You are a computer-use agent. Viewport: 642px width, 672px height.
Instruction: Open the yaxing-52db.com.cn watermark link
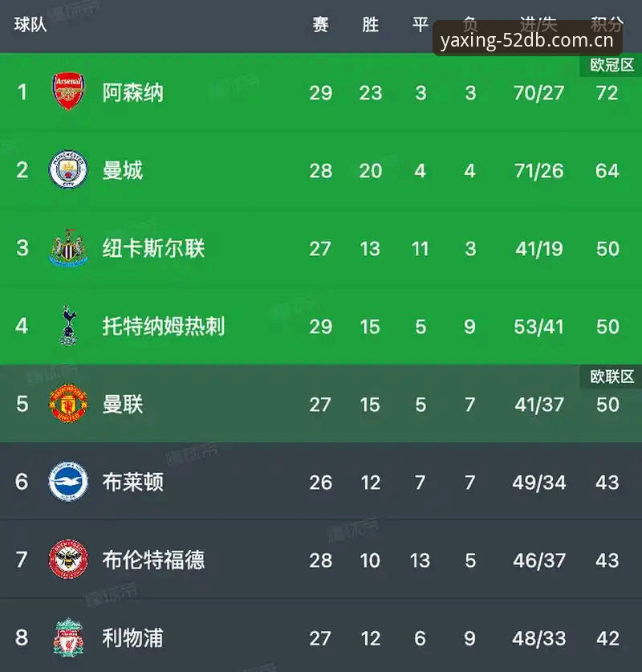(x=527, y=40)
